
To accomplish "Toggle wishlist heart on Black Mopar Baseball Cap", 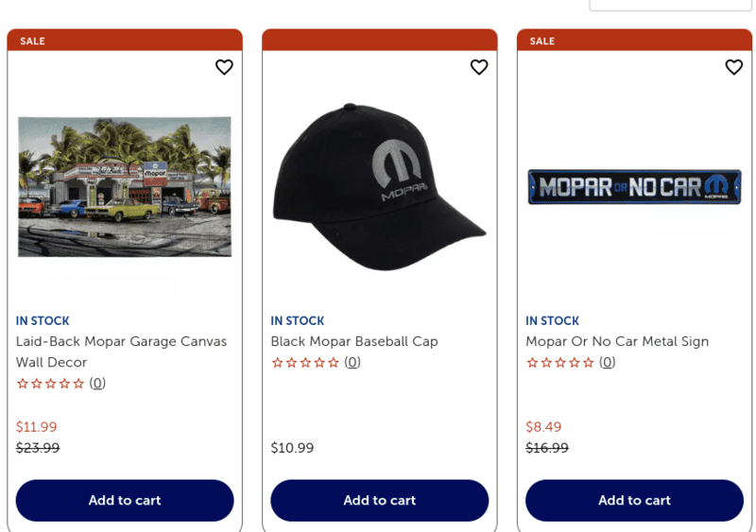I will click(479, 67).
